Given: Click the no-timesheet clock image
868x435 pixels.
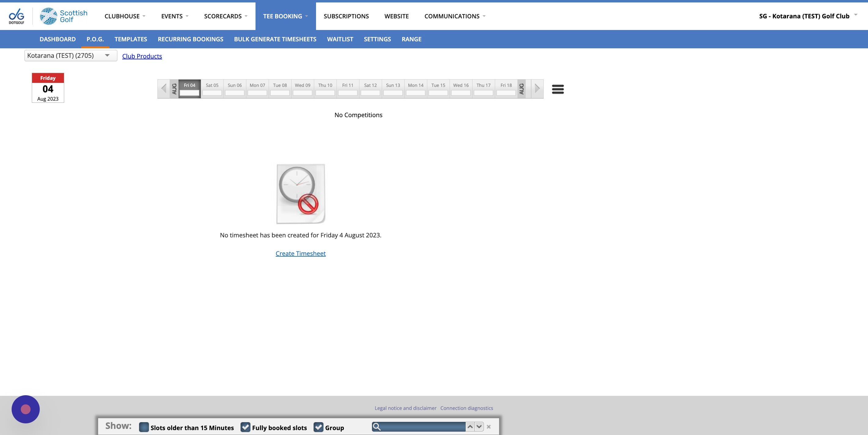Looking at the screenshot, I should [x=300, y=194].
